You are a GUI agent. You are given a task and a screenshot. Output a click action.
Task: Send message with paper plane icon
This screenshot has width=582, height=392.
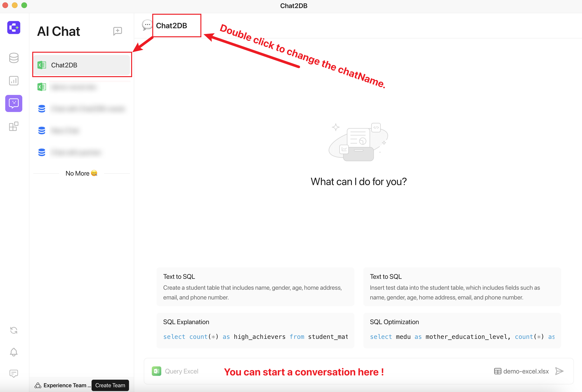coord(559,371)
